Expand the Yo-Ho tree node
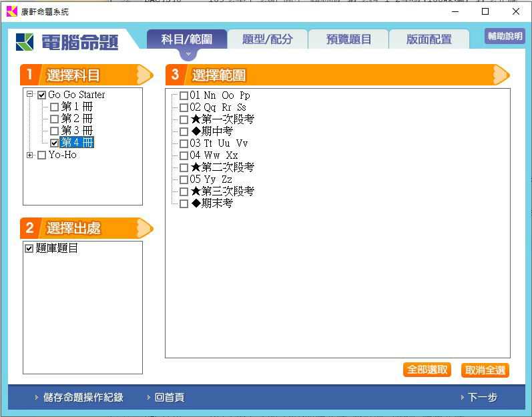Image resolution: width=532 pixels, height=417 pixels. tap(30, 155)
